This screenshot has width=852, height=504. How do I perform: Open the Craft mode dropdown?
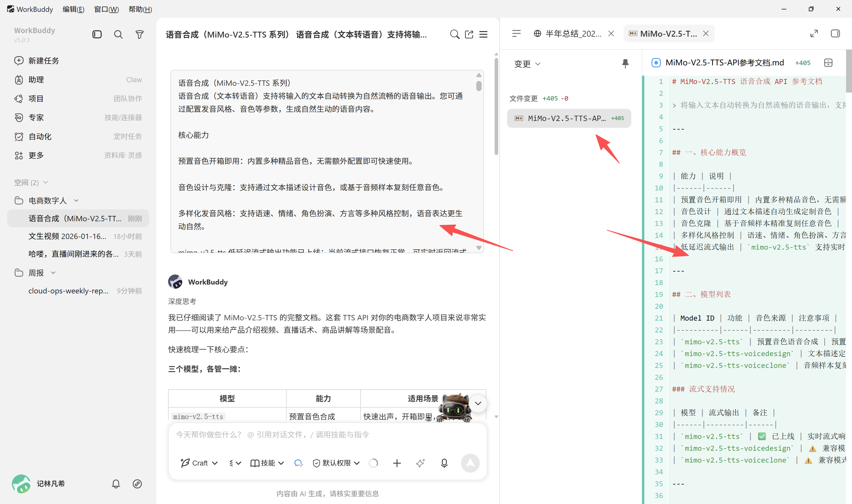(x=199, y=463)
